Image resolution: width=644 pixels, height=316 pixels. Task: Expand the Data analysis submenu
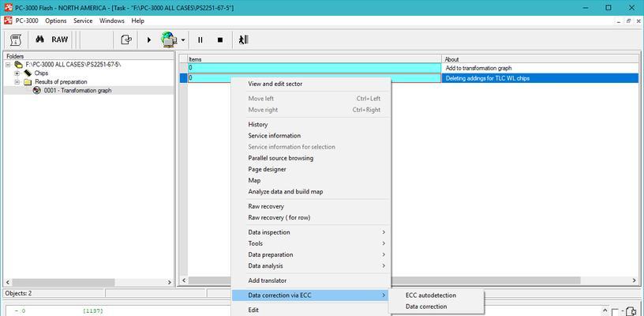point(311,266)
